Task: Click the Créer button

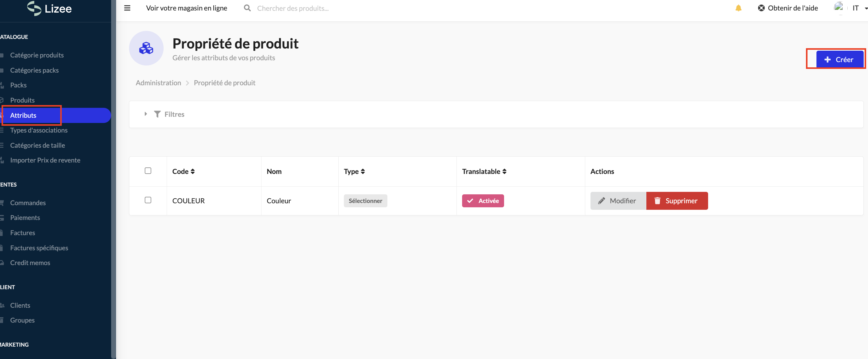Action: 839,59
